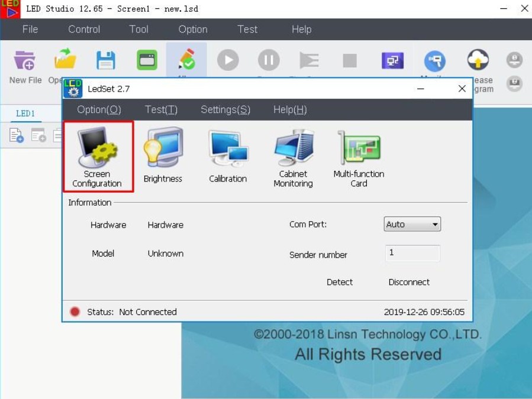Click the Sender number input field
The width and height of the screenshot is (532, 399).
coord(412,253)
